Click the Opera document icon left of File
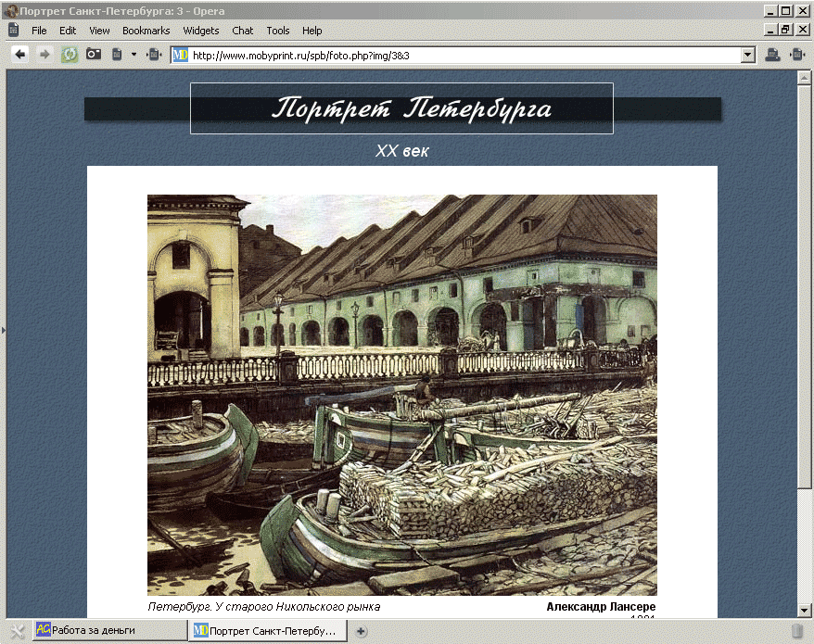Screen dimensions: 814x644 (14, 30)
